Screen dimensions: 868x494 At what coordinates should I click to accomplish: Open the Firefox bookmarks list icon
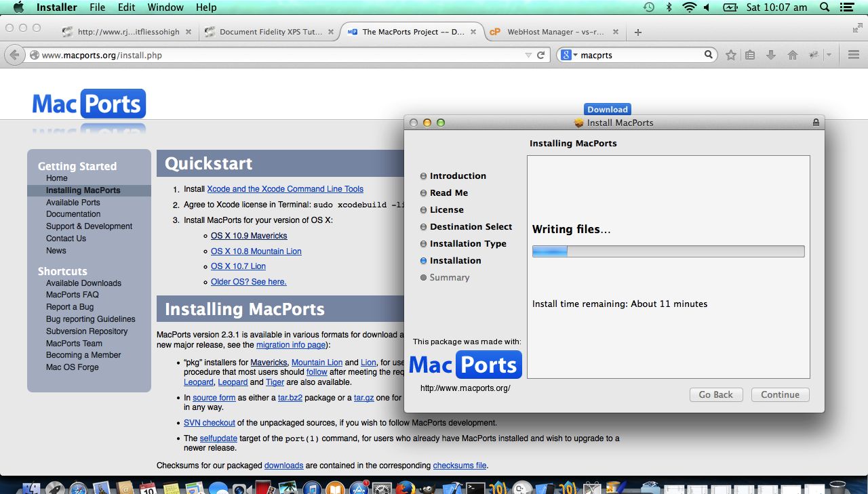(750, 56)
